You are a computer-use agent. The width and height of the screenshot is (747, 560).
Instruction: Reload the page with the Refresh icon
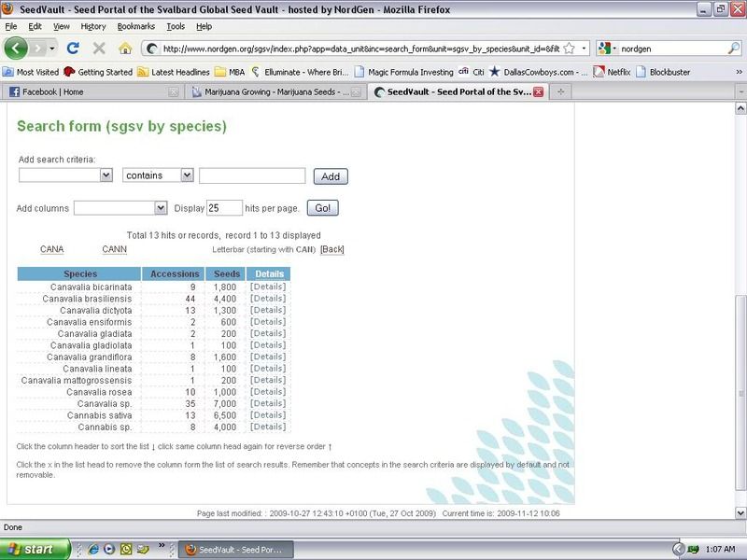[x=73, y=49]
